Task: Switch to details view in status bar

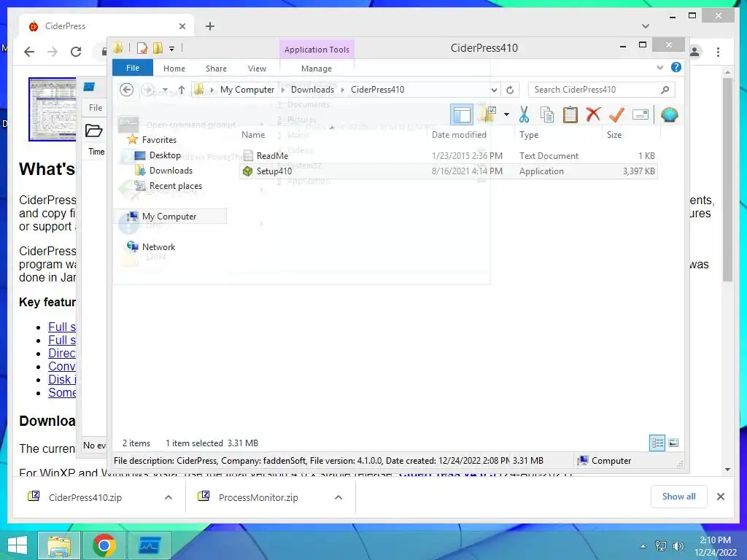Action: [x=657, y=443]
